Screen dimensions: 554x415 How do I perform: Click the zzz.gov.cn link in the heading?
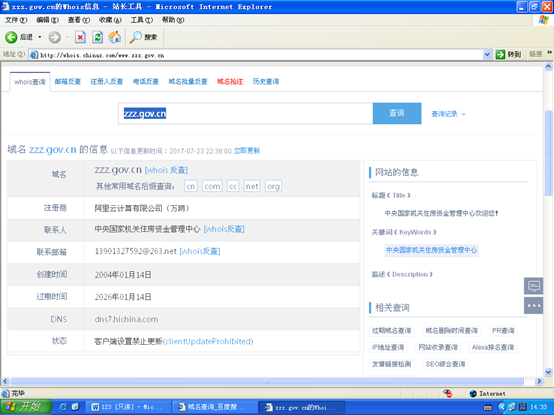tap(53, 150)
